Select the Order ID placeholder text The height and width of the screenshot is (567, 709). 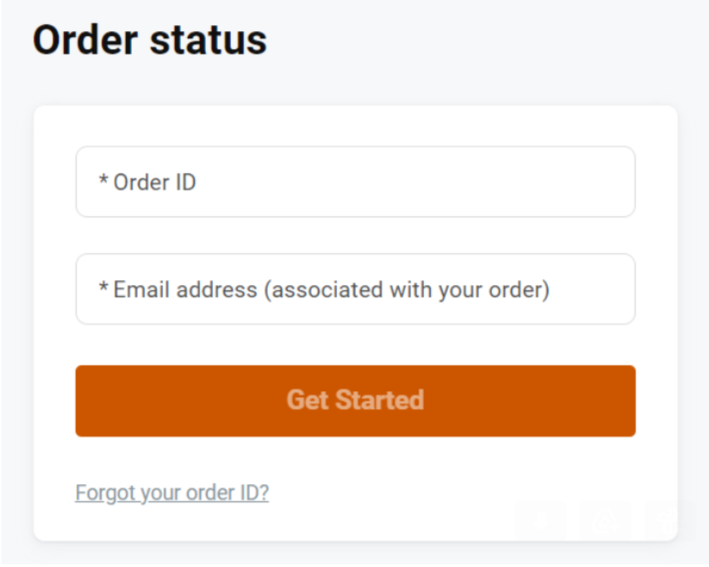tap(154, 182)
